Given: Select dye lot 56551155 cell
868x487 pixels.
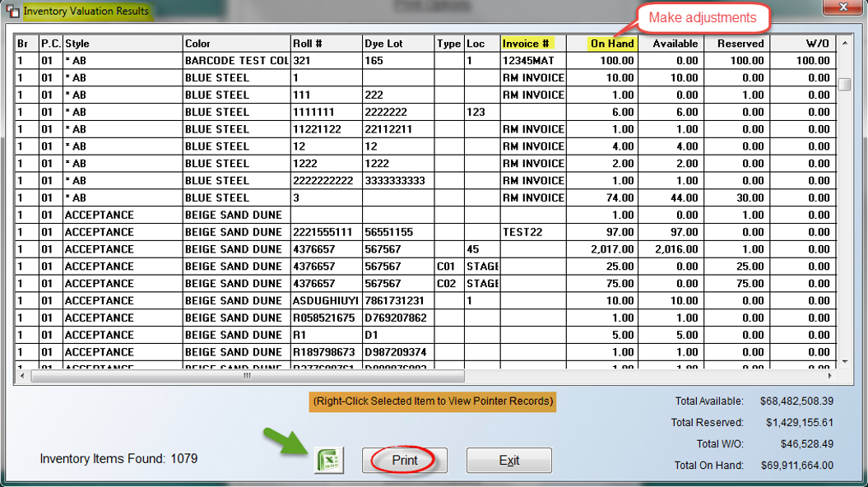Looking at the screenshot, I should [x=398, y=232].
